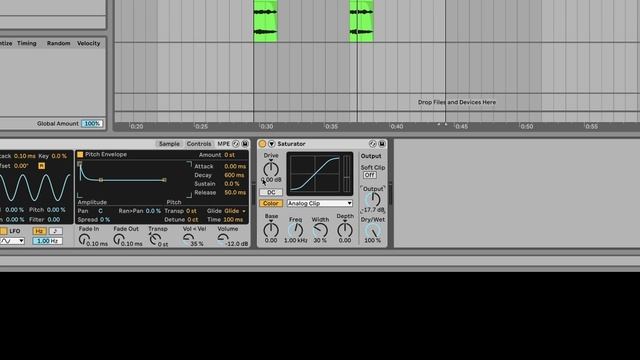Click the pitch envelope Amount value 0 st
The height and width of the screenshot is (360, 640).
[x=229, y=155]
